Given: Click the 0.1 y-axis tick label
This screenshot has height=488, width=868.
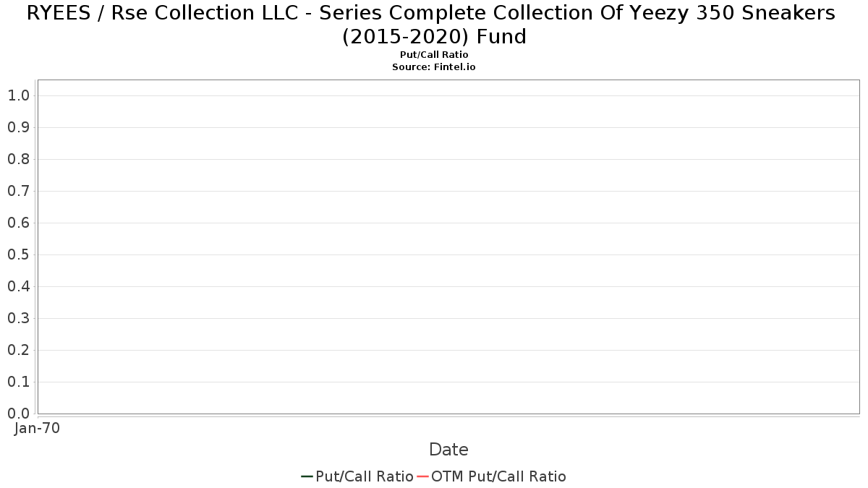Looking at the screenshot, I should pyautogui.click(x=18, y=382).
